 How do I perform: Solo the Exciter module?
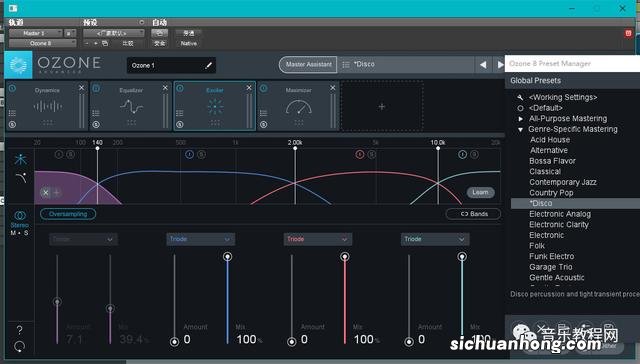tap(180, 124)
